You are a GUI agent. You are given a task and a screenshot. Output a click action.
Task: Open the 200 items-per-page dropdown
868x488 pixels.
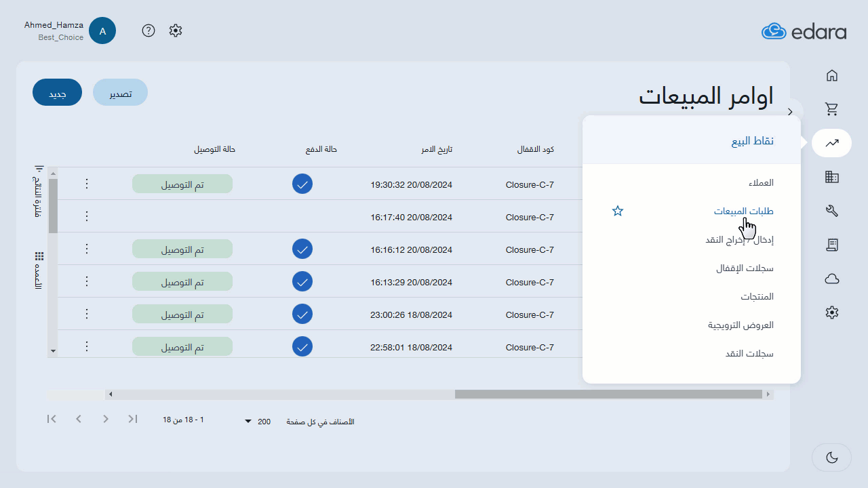[x=258, y=422]
